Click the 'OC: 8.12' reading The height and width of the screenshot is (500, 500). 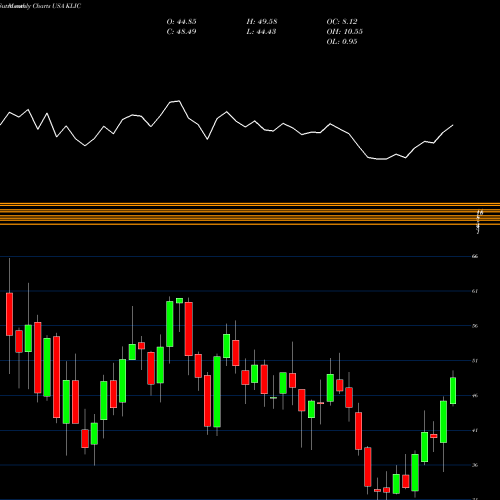point(342,22)
